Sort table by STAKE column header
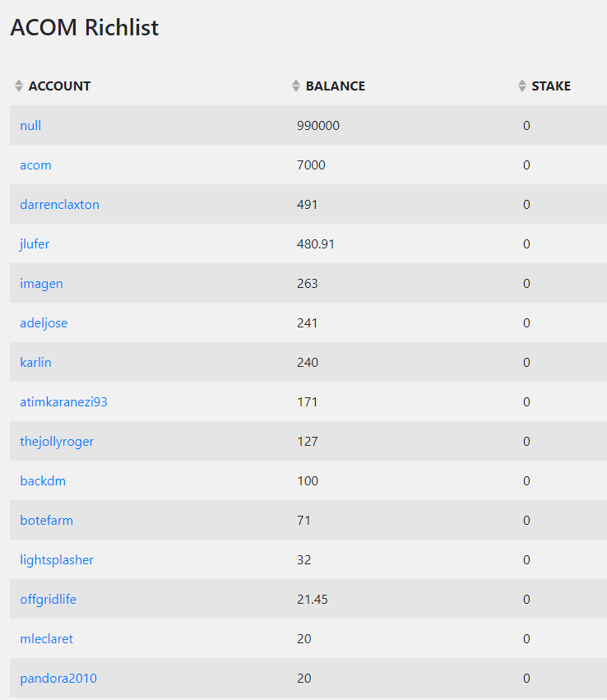 coord(551,86)
